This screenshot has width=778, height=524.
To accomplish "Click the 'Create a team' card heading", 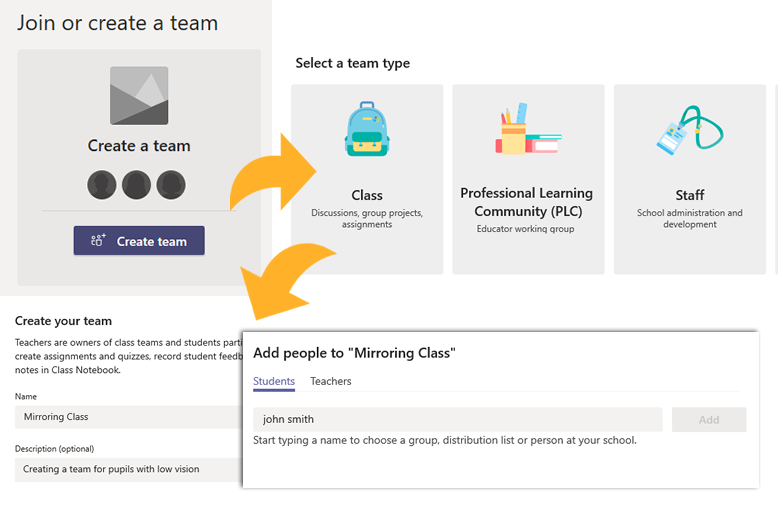I will coord(139,146).
